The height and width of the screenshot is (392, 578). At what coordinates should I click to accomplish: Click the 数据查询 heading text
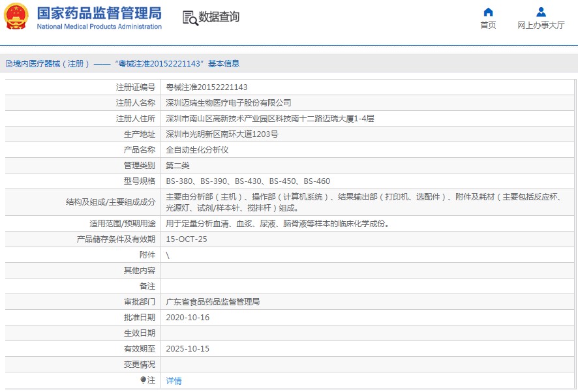219,17
